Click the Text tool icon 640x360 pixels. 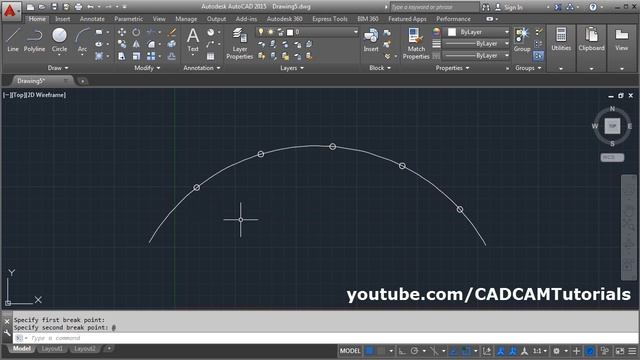[193, 40]
